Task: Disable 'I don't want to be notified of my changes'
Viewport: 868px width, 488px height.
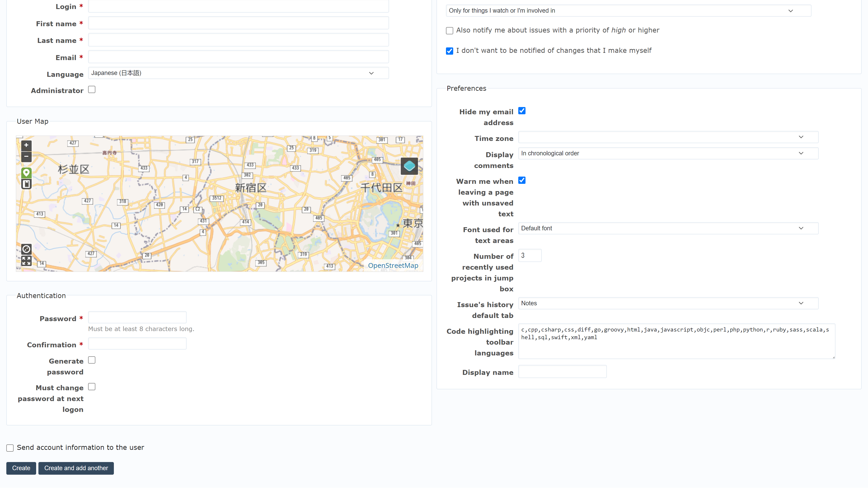Action: [450, 51]
